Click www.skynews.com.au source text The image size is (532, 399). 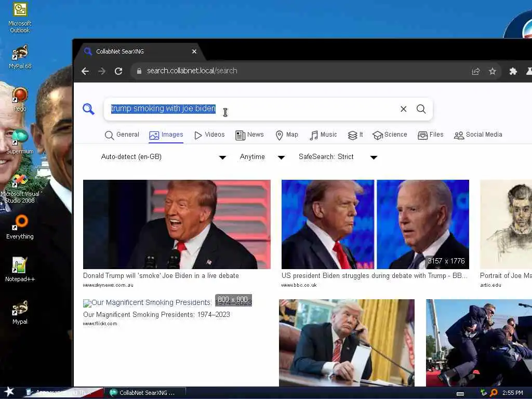pos(108,285)
